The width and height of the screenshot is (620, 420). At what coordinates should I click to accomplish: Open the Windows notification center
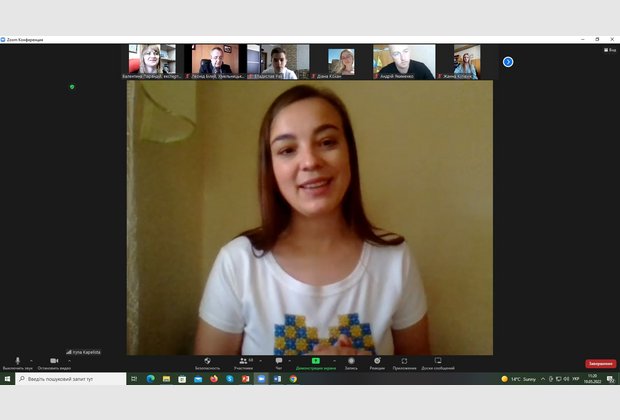click(611, 379)
